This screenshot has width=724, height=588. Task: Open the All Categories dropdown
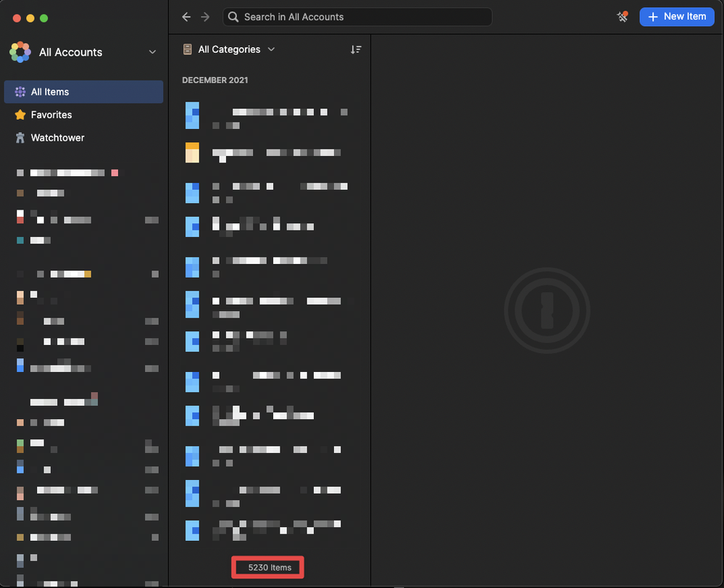pyautogui.click(x=236, y=49)
